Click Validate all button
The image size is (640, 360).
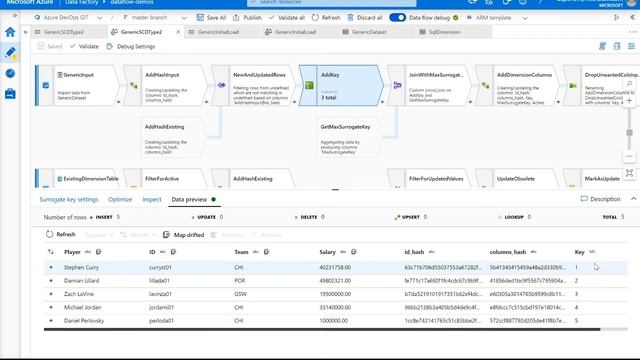pos(287,18)
